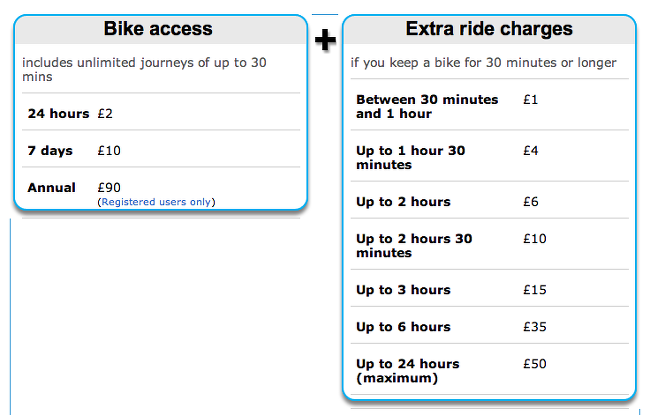Select the Up to 2 hours row
The image size is (650, 415).
490,201
